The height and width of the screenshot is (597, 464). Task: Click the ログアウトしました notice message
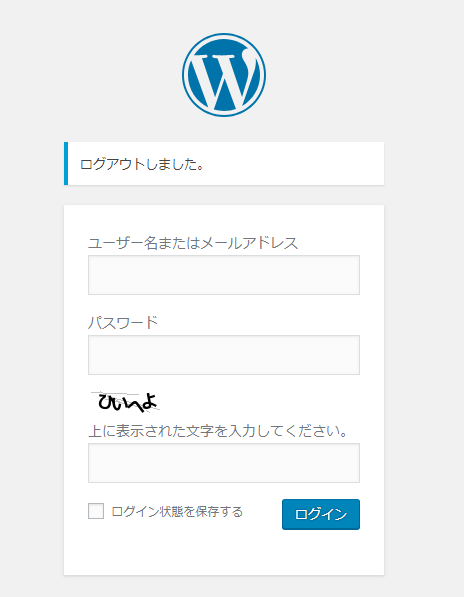[142, 164]
